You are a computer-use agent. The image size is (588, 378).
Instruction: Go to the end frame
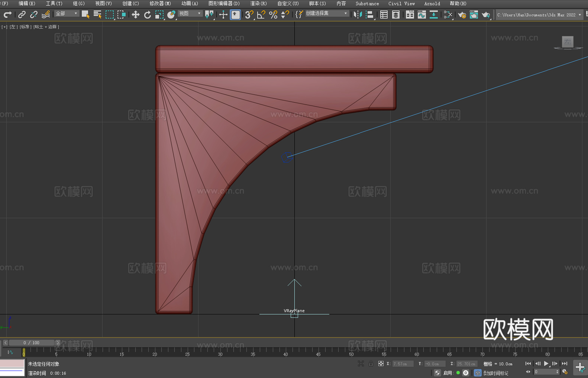tap(565, 364)
